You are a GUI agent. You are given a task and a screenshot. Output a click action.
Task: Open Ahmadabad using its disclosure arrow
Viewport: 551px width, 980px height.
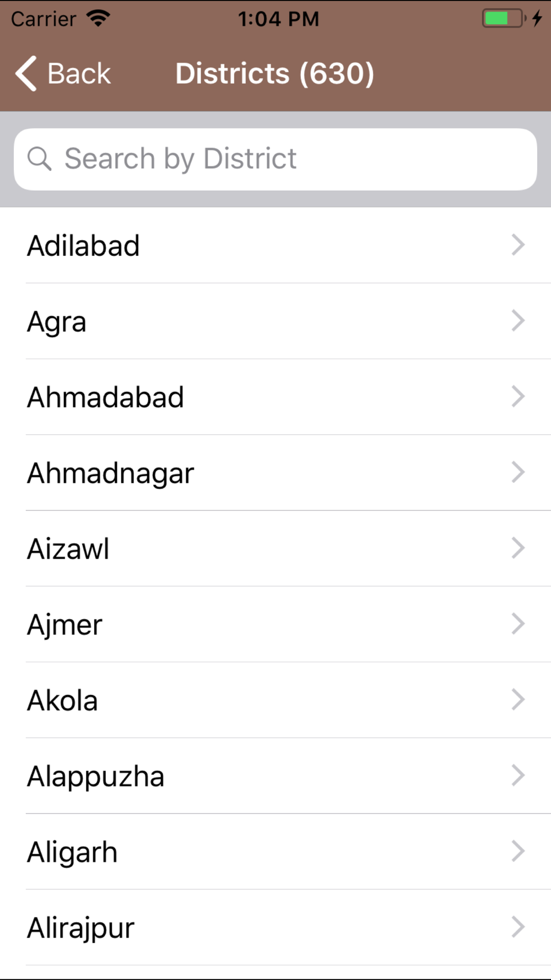coord(518,396)
